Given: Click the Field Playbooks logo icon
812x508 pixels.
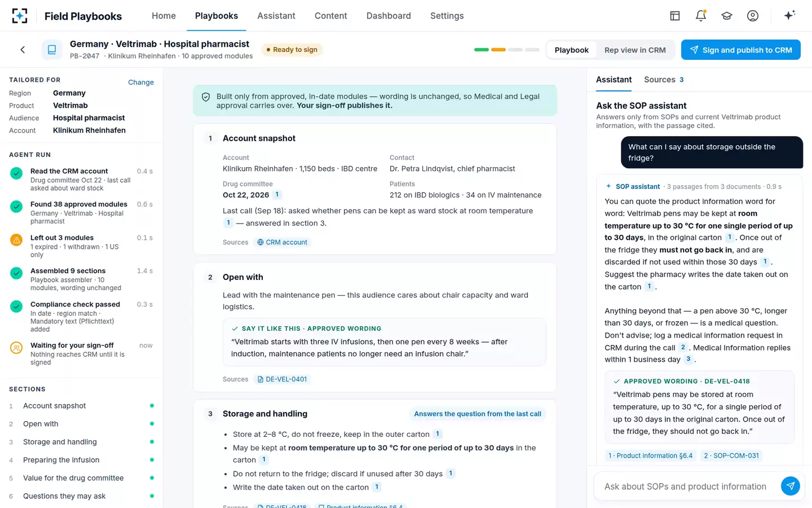Looking at the screenshot, I should click(20, 16).
